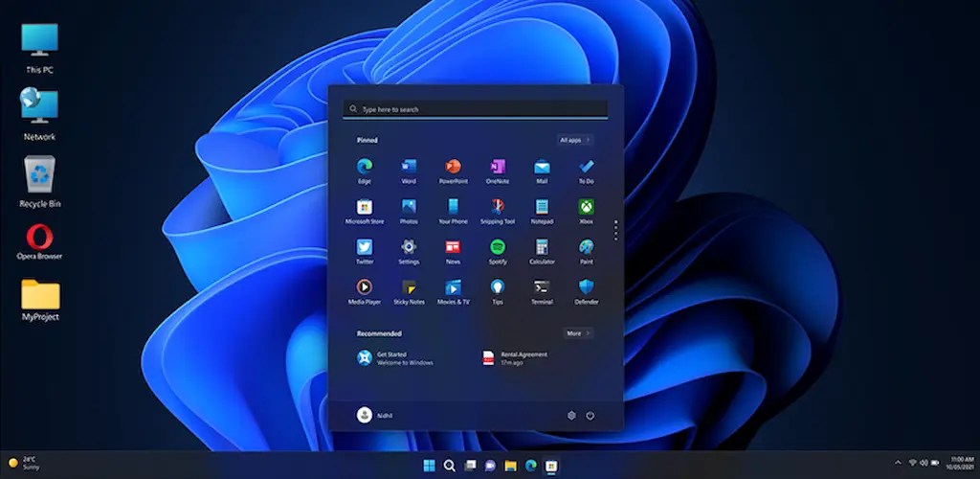The width and height of the screenshot is (980, 479).
Task: Open the PowerPoint pinned app
Action: [x=453, y=171]
